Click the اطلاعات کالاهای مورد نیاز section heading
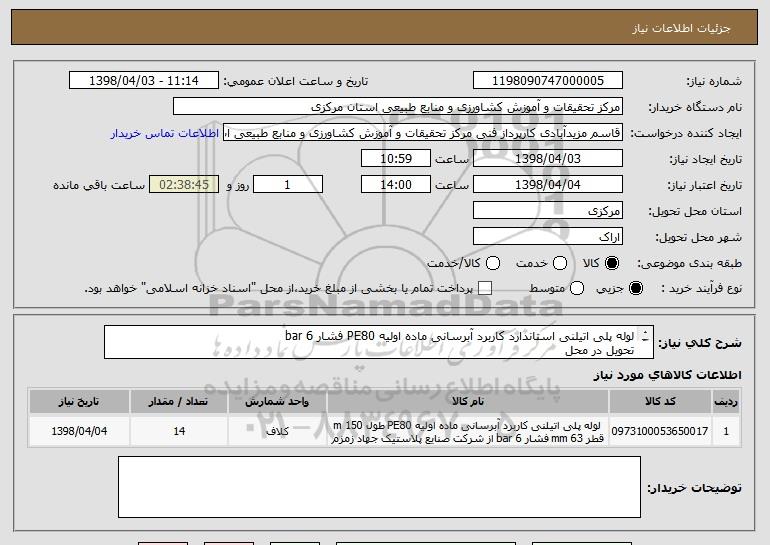Viewport: 770px width, 545px height. (x=667, y=375)
